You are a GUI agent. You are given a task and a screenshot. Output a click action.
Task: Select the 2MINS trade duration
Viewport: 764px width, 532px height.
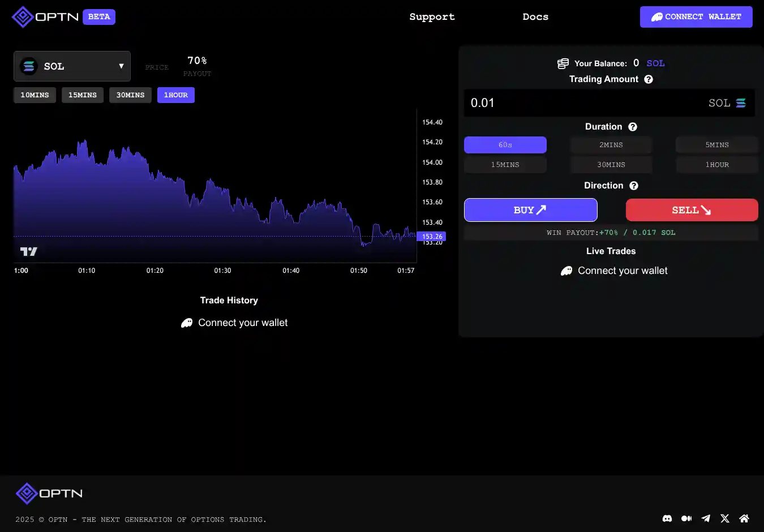(x=611, y=145)
